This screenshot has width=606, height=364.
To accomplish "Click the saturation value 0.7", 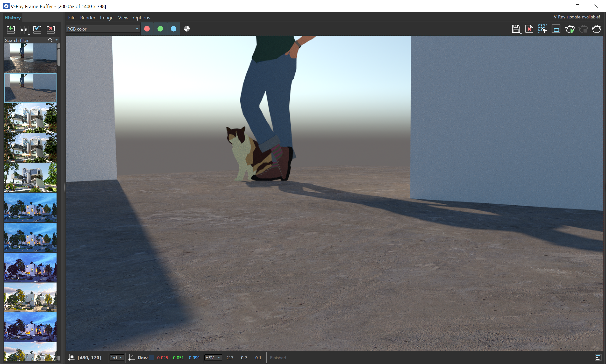I will click(244, 358).
